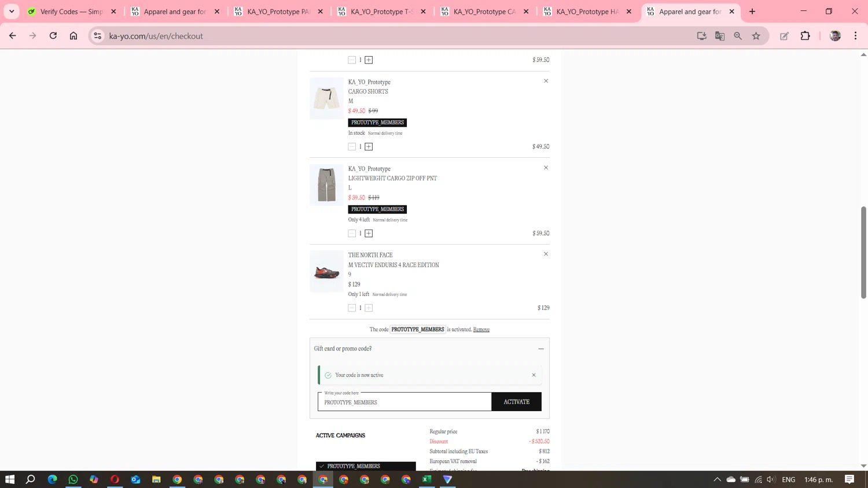Open File Explorer from the taskbar
This screenshot has height=488, width=868.
(x=156, y=479)
